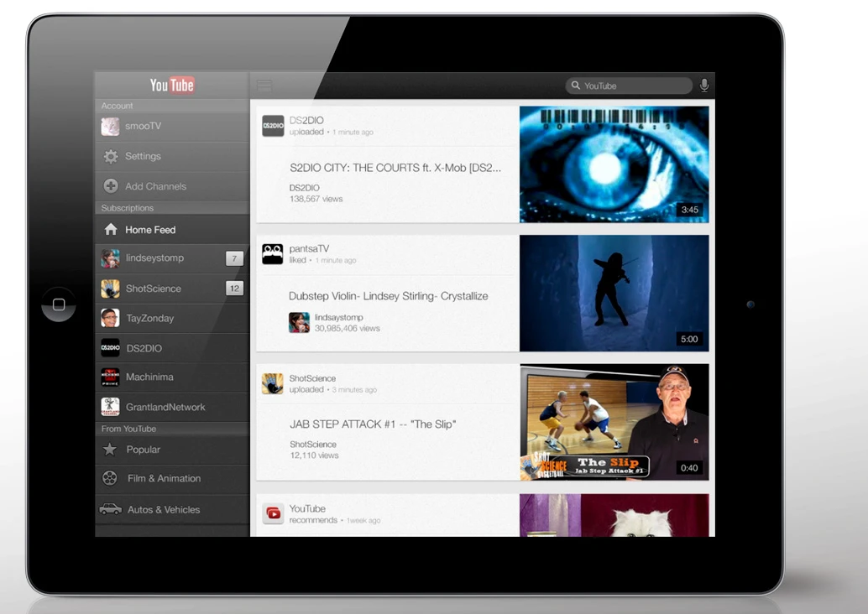Click the 0:40 duration label

[689, 468]
